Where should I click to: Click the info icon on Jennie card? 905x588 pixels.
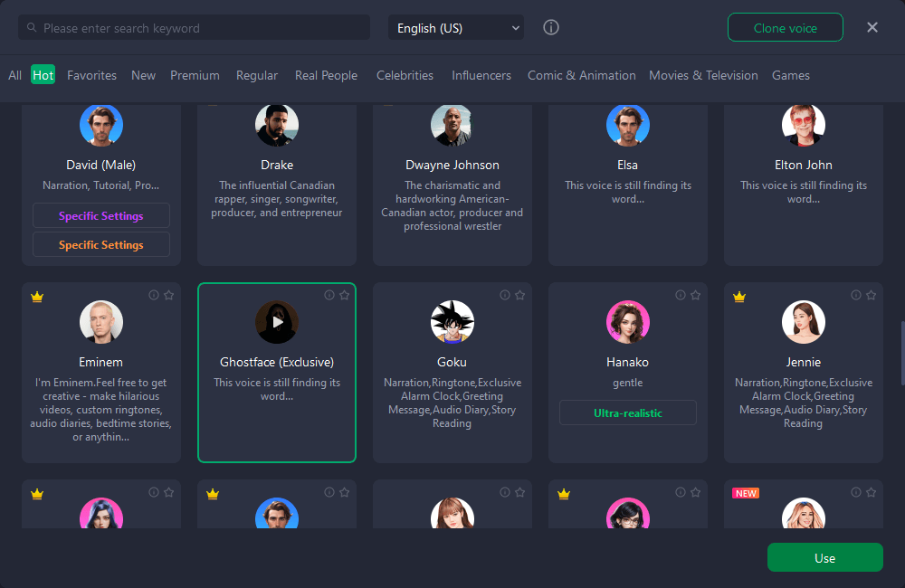point(856,295)
